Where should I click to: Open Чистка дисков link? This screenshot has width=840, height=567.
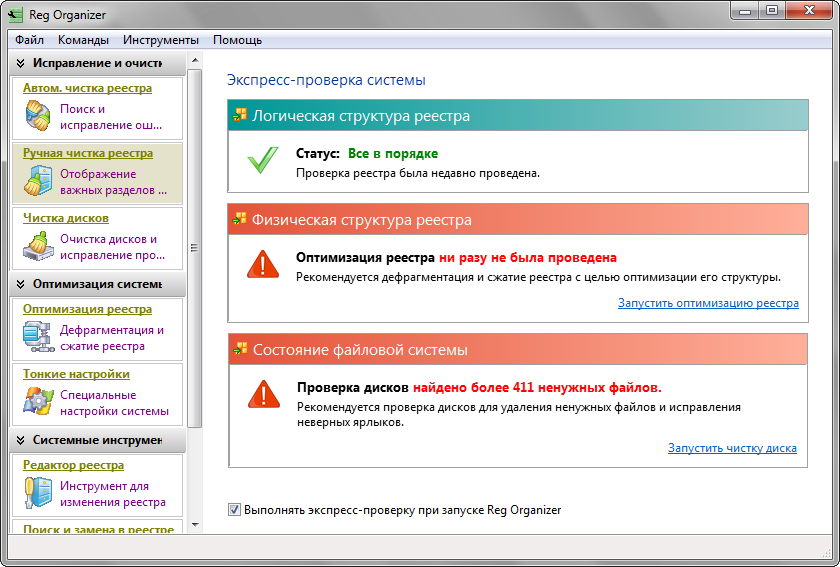66,218
